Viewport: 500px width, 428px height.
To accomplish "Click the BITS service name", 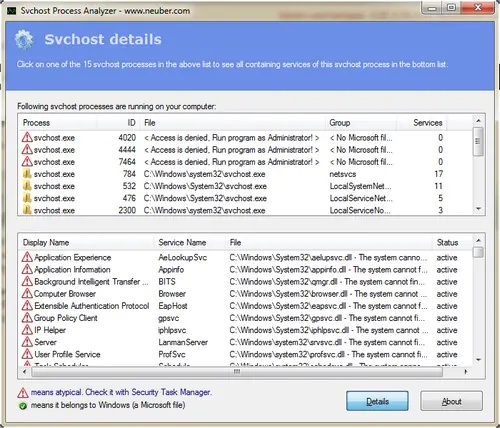I will click(x=167, y=282).
